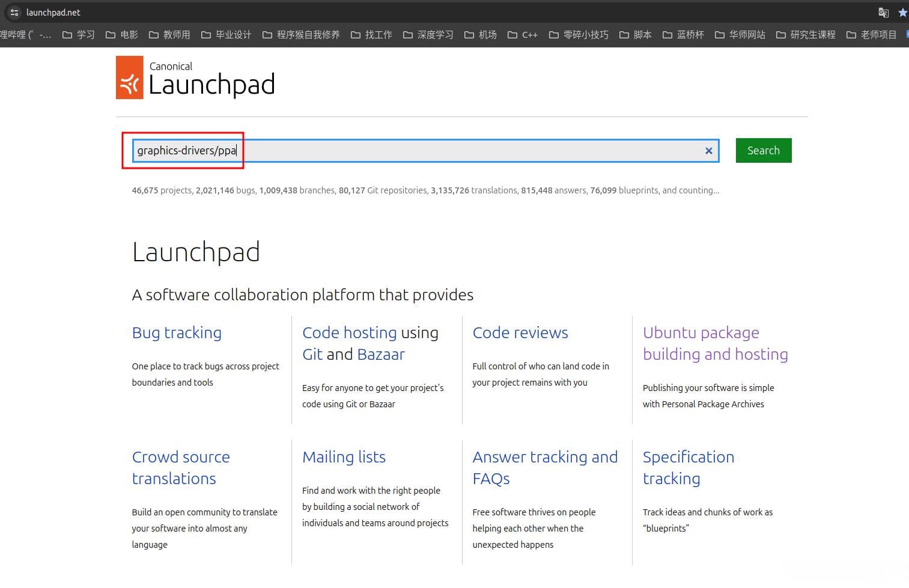Open the 老师项目 bookmark folder

[872, 35]
